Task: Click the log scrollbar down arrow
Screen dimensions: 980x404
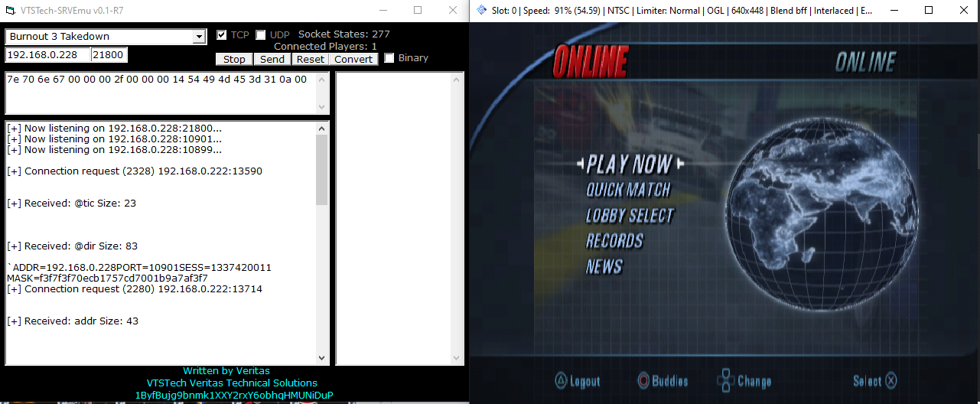Action: (x=322, y=357)
